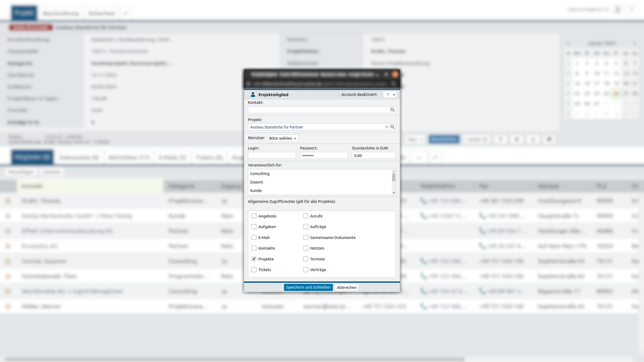Open the Benutzer 'Bitte wählen' dropdown
The image size is (644, 362).
pyautogui.click(x=282, y=138)
